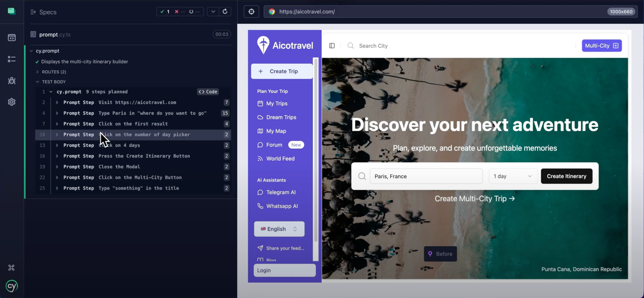Open the 1 day duration dropdown
Screen dimensions: 644x298
pos(512,176)
